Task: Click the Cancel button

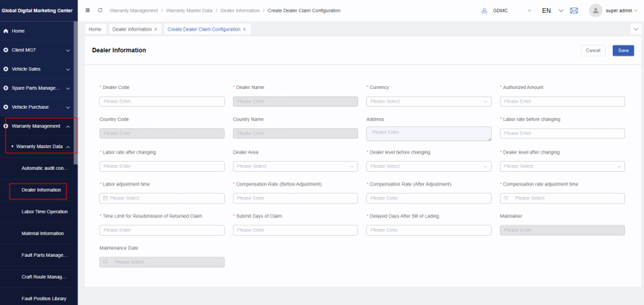Action: coord(593,51)
